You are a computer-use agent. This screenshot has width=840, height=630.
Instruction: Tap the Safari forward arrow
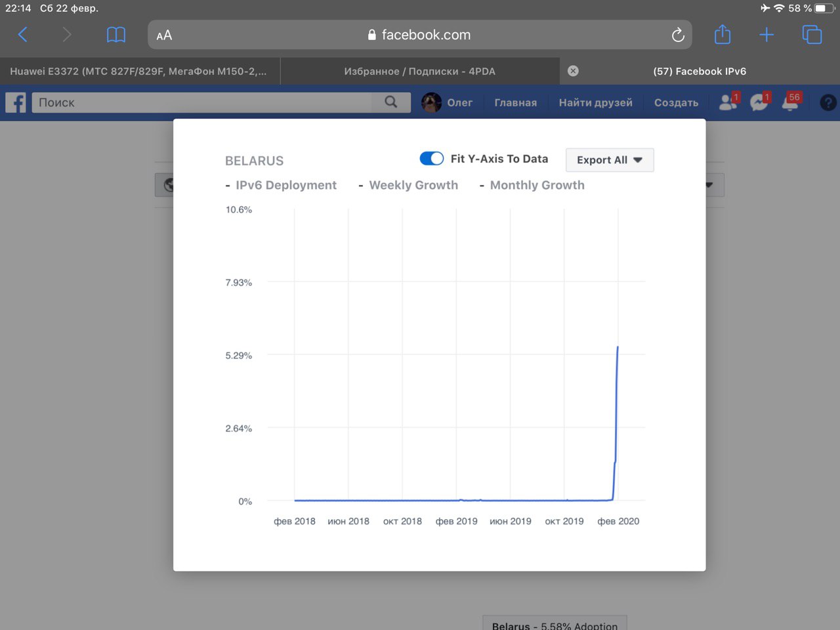click(x=66, y=35)
